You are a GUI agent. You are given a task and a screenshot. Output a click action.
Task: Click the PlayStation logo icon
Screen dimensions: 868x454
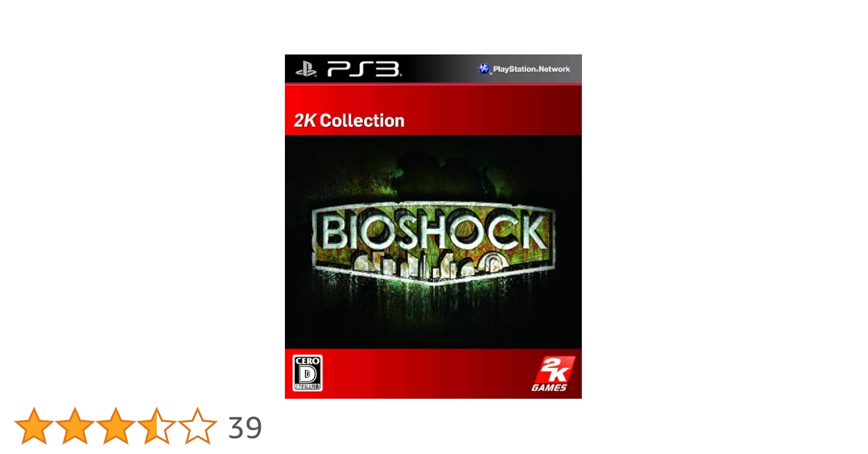pyautogui.click(x=306, y=69)
